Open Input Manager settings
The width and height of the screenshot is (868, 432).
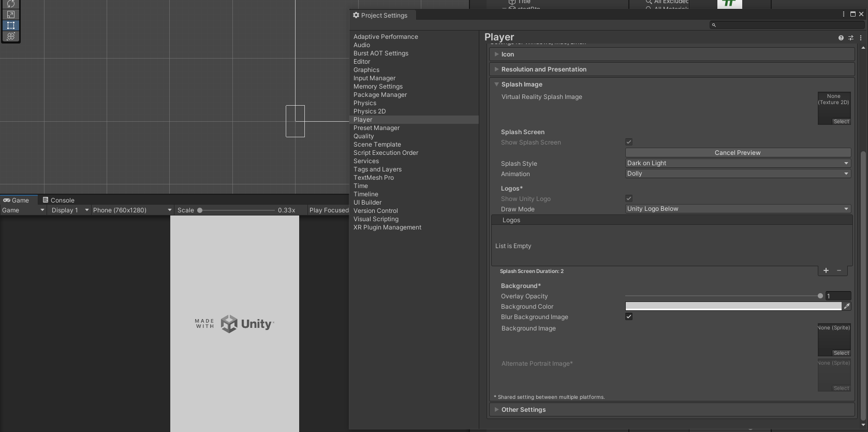coord(374,78)
